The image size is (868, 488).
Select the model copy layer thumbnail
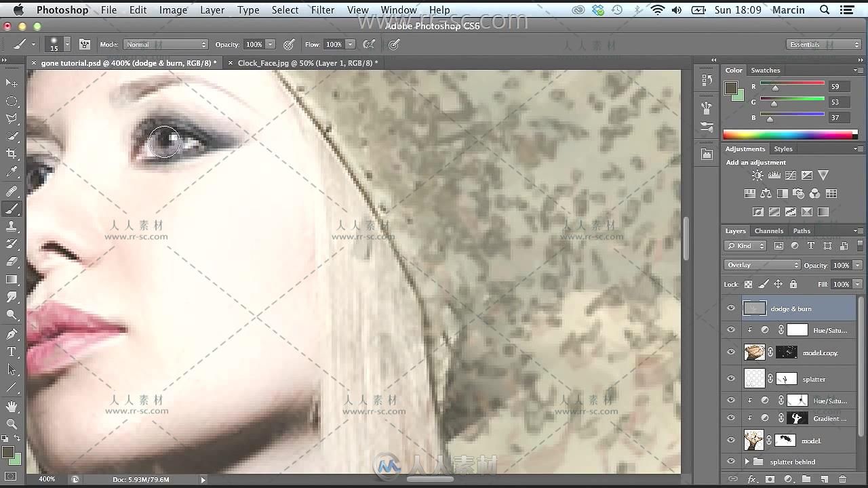(x=754, y=352)
